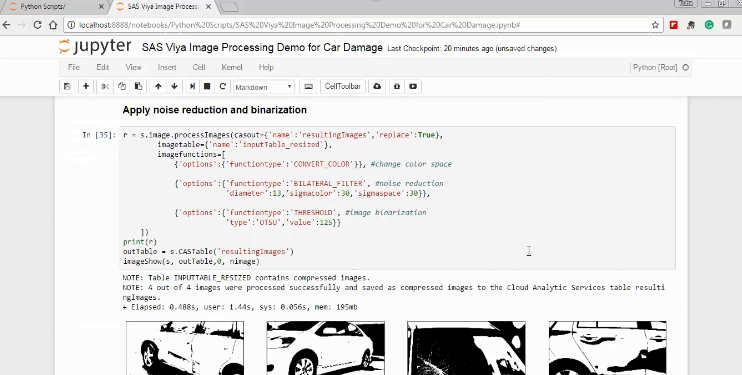
Task: Click the kernel status circle indicator
Action: click(x=686, y=67)
